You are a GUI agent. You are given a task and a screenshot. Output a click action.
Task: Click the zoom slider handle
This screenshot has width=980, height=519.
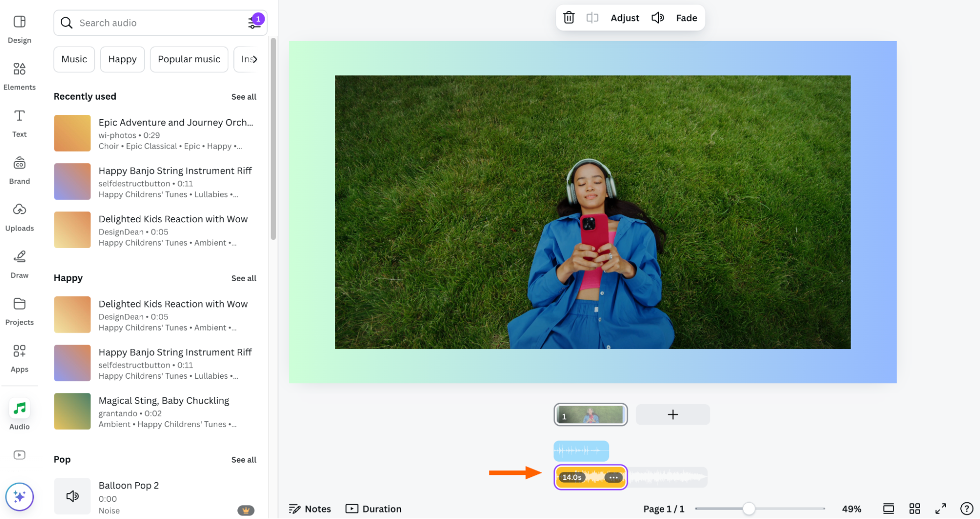[749, 509]
